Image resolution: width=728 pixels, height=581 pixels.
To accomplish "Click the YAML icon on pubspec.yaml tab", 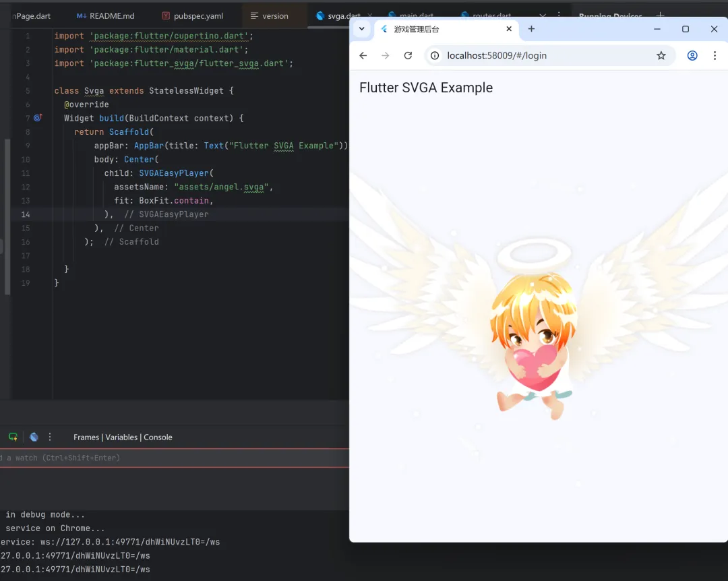I will click(166, 16).
